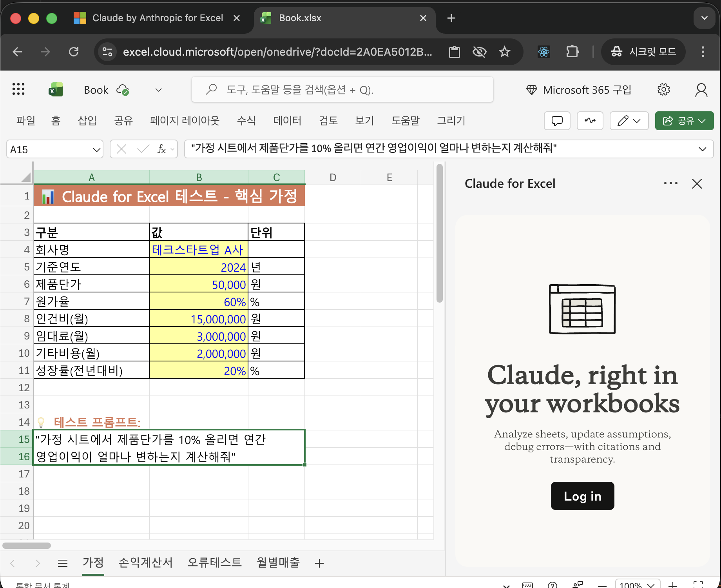Confirm formula entry with the checkmark icon
Image resolution: width=721 pixels, height=588 pixels.
(143, 149)
